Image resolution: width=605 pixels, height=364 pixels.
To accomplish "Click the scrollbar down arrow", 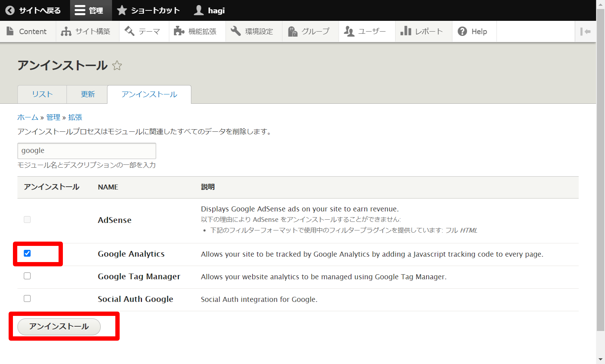I will tap(601, 359).
